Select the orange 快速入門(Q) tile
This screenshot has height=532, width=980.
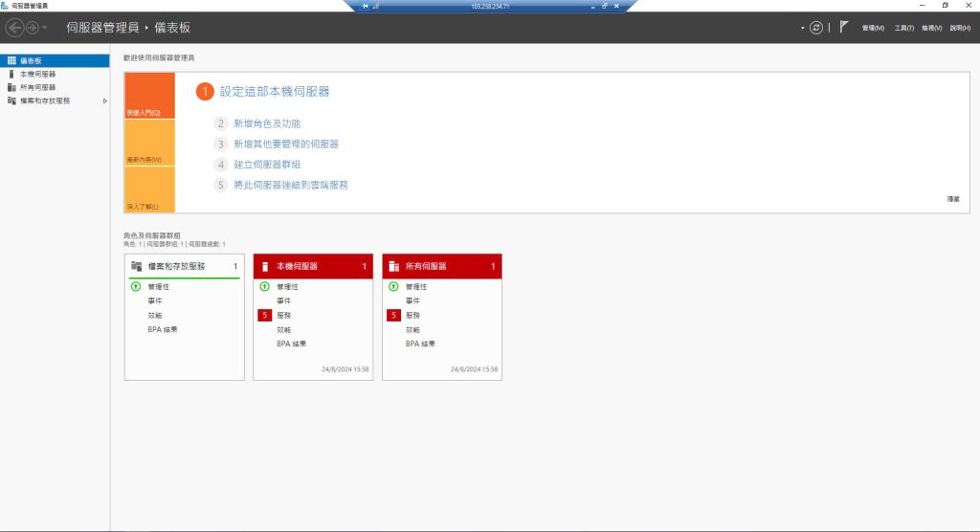[149, 96]
